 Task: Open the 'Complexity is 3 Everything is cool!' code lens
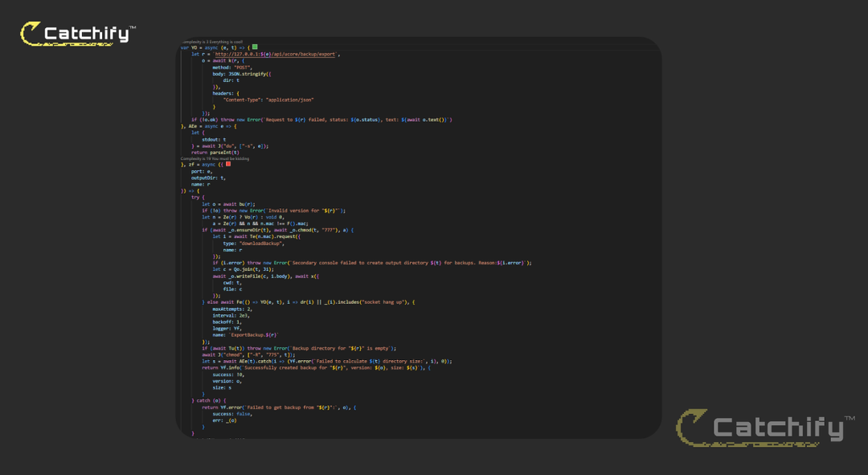(211, 42)
